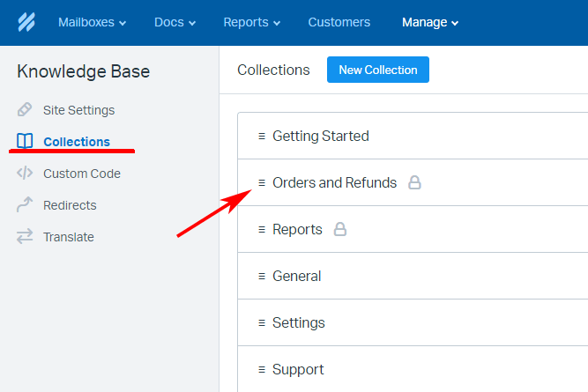Click lock icon next to Reports collection

(340, 230)
